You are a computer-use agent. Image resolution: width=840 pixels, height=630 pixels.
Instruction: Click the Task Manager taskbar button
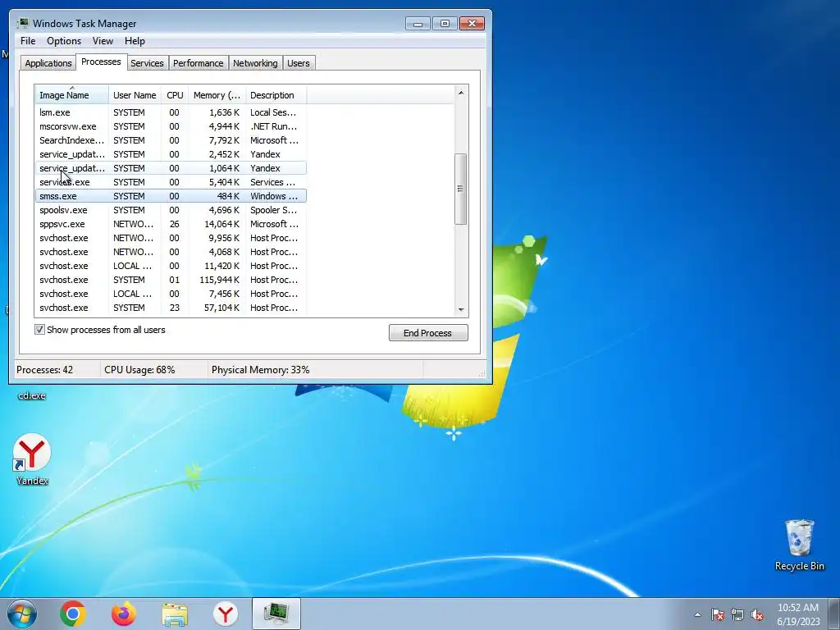276,614
